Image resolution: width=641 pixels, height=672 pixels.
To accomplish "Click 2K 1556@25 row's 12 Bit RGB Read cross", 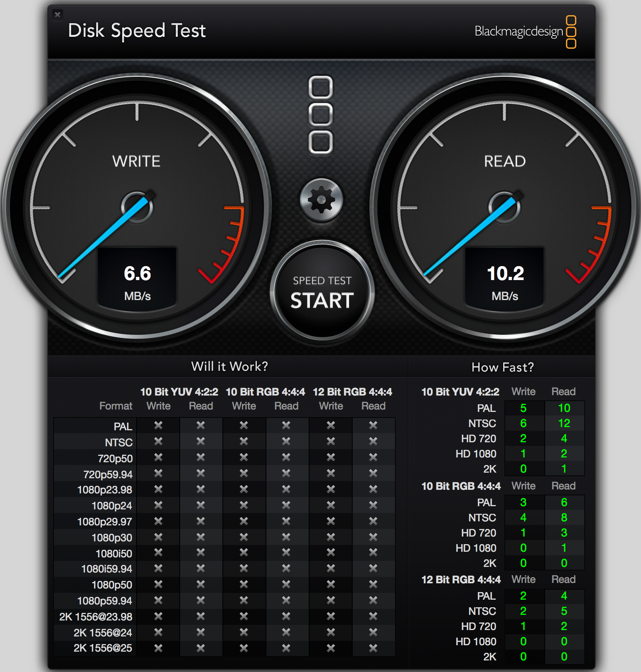I will (373, 648).
